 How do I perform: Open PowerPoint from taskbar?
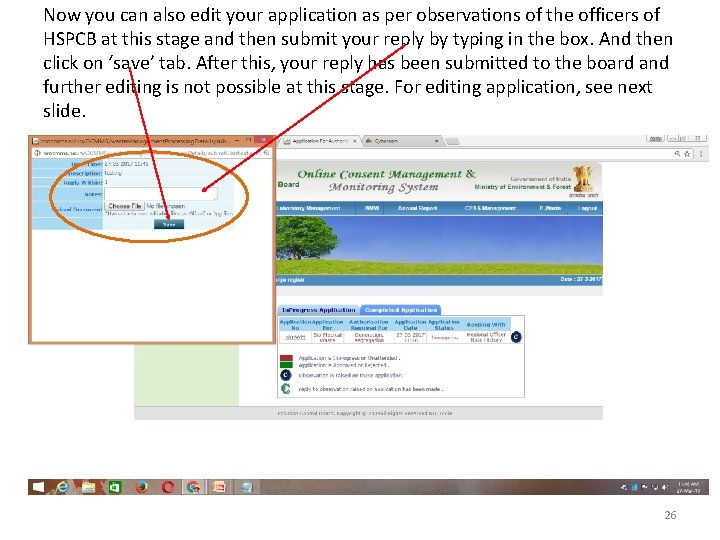point(219,487)
